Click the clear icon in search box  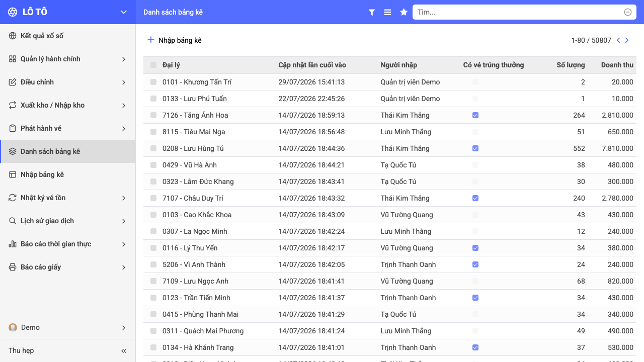(x=628, y=12)
